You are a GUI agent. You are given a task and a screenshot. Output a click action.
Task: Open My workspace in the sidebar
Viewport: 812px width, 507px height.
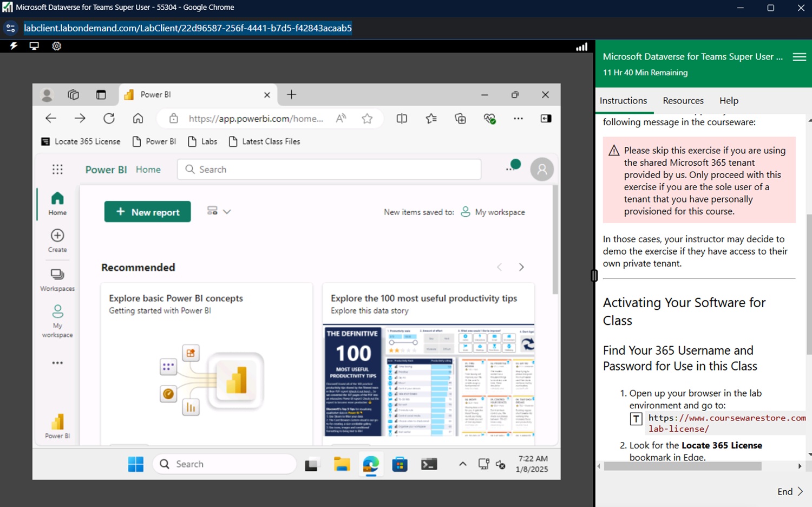click(57, 321)
